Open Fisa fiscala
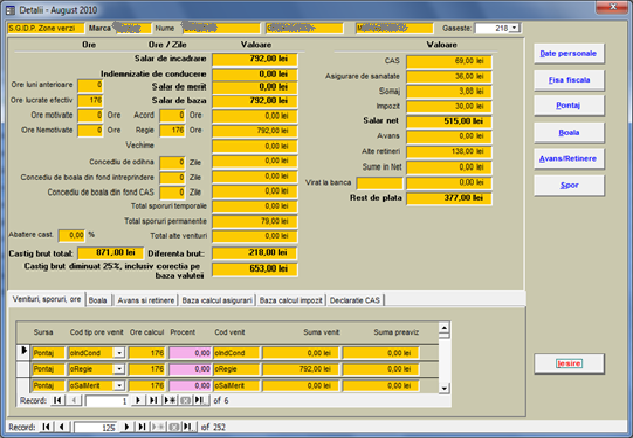 (568, 78)
